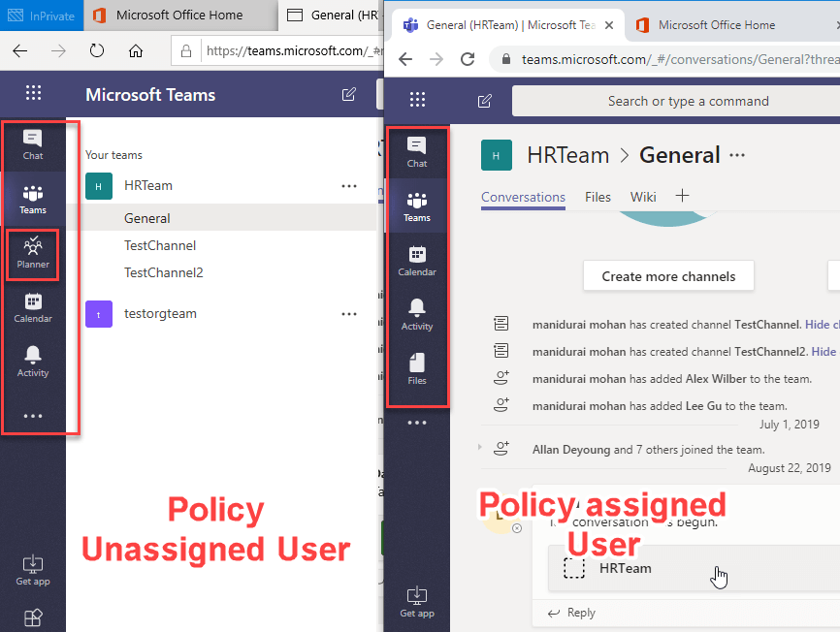Image resolution: width=840 pixels, height=632 pixels.
Task: Click the plus icon to add a tab
Action: point(682,197)
